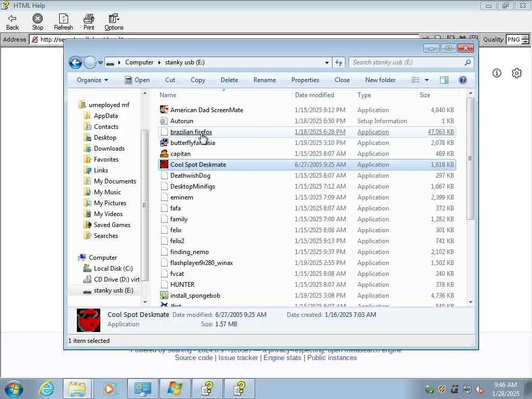Image resolution: width=532 pixels, height=399 pixels.
Task: Open Windows Start orb
Action: tap(14, 388)
